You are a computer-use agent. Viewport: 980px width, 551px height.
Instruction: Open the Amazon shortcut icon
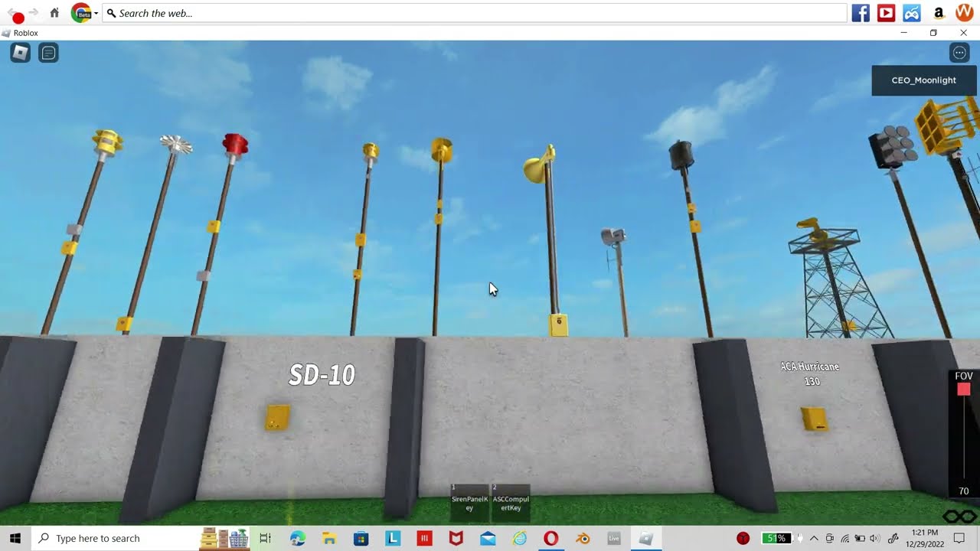[938, 13]
